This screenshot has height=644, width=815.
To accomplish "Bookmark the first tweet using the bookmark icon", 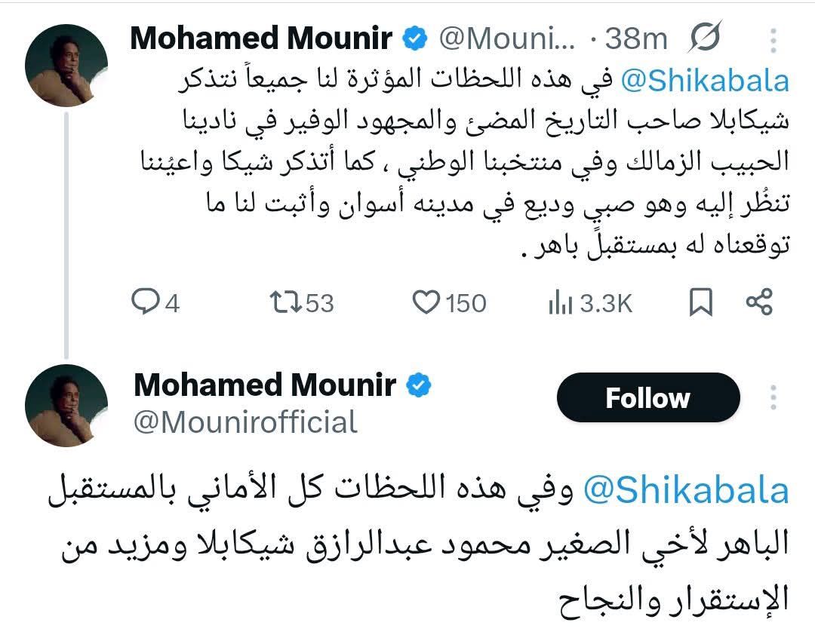I will (x=702, y=302).
